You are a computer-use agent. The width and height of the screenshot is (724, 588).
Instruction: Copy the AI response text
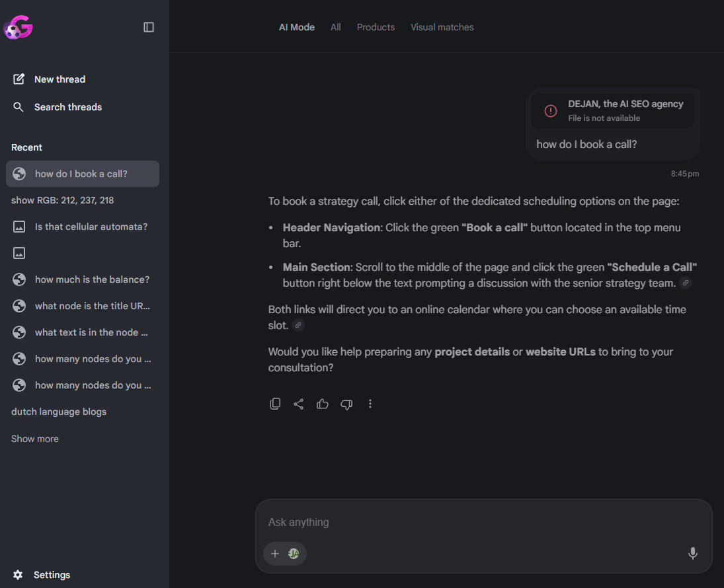275,404
